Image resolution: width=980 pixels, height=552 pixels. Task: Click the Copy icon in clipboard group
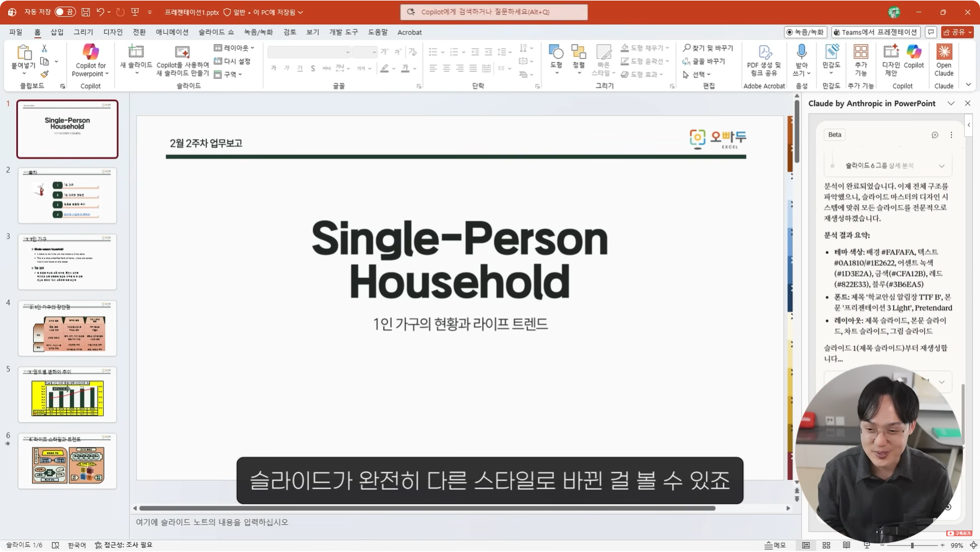[44, 61]
